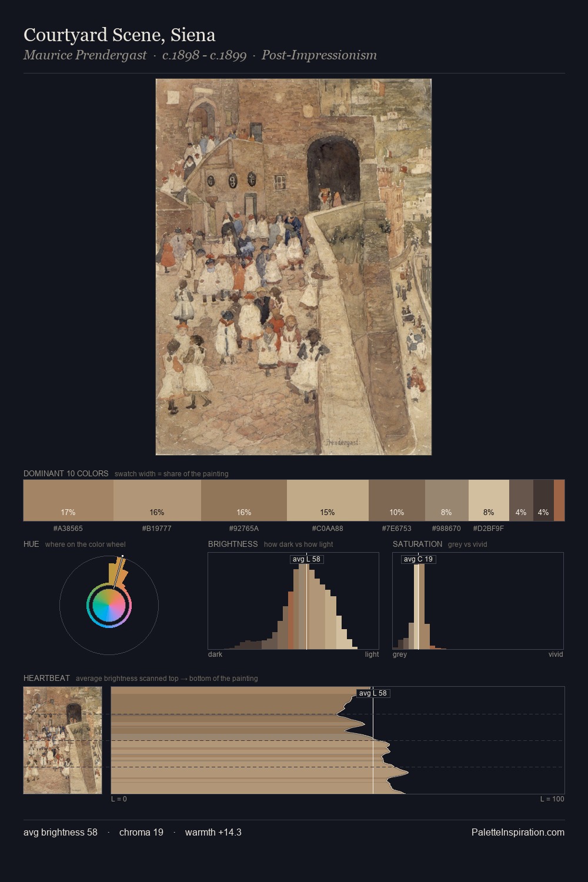Click 'chroma 19' in the footer
The width and height of the screenshot is (588, 882).
coord(141,832)
